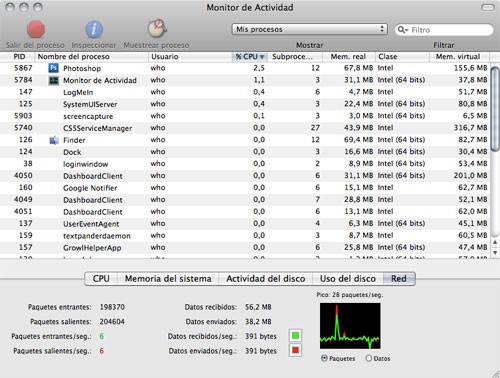This screenshot has height=378, width=500.
Task: Open the Mis procesos dropdown
Action: 309,29
